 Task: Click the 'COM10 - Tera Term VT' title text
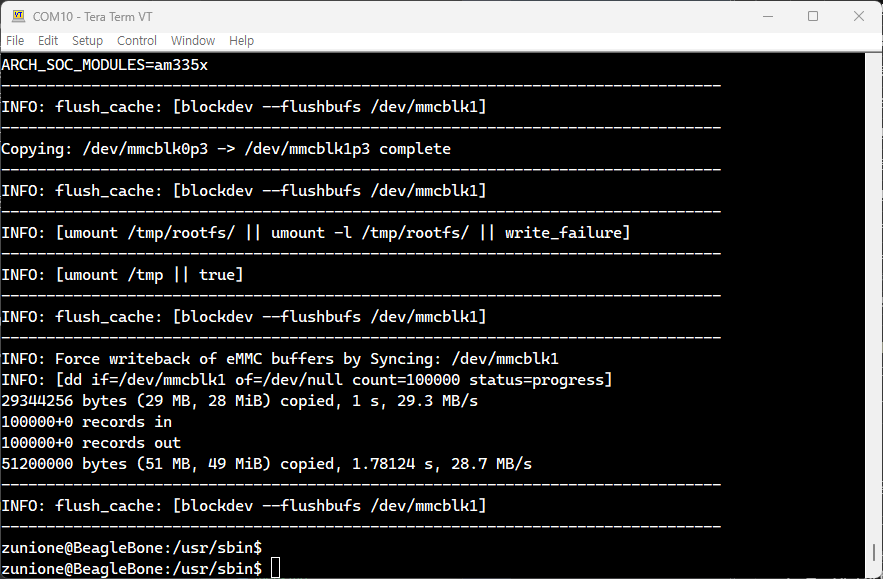(92, 16)
